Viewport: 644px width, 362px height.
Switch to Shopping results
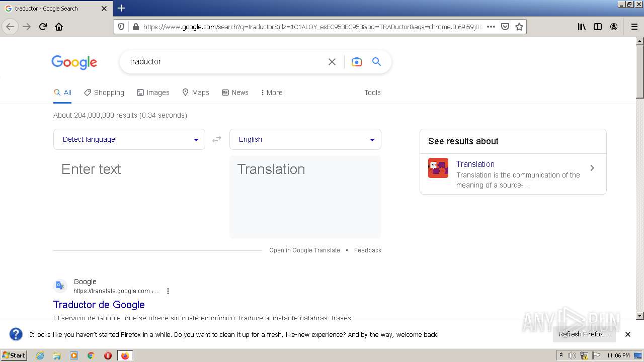[x=104, y=93]
